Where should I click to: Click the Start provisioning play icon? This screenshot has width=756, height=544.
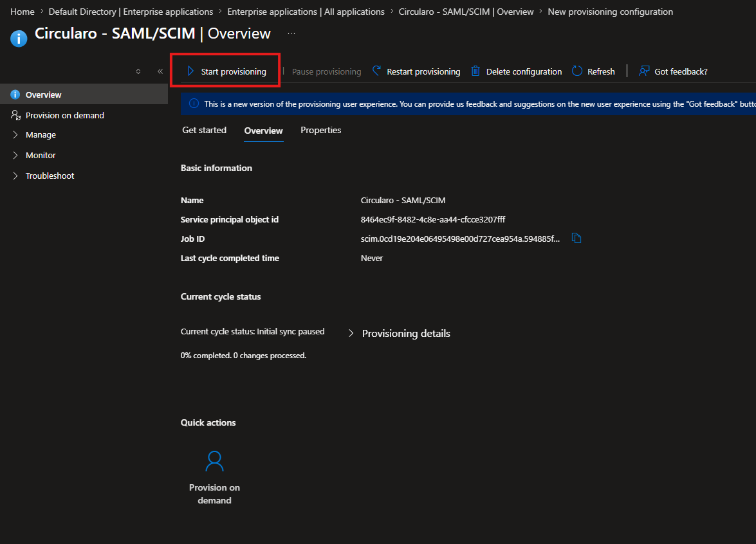[x=190, y=71]
